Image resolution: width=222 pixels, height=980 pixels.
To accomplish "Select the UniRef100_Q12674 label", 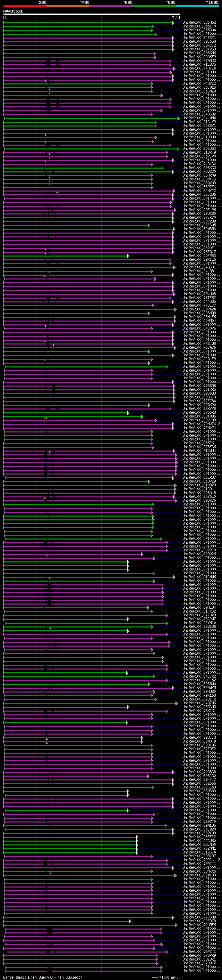I will 199,852.
